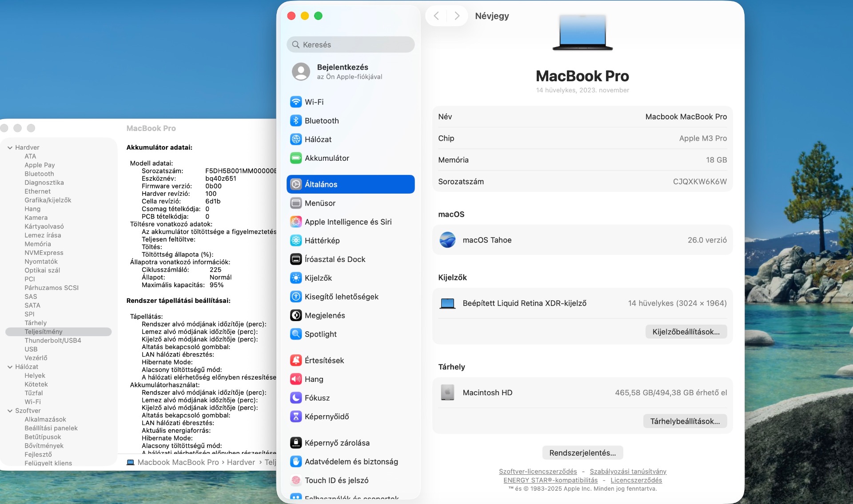Screen dimensions: 853x504
Task: Open Wi-Fi settings in the sidebar
Action: pos(351,102)
